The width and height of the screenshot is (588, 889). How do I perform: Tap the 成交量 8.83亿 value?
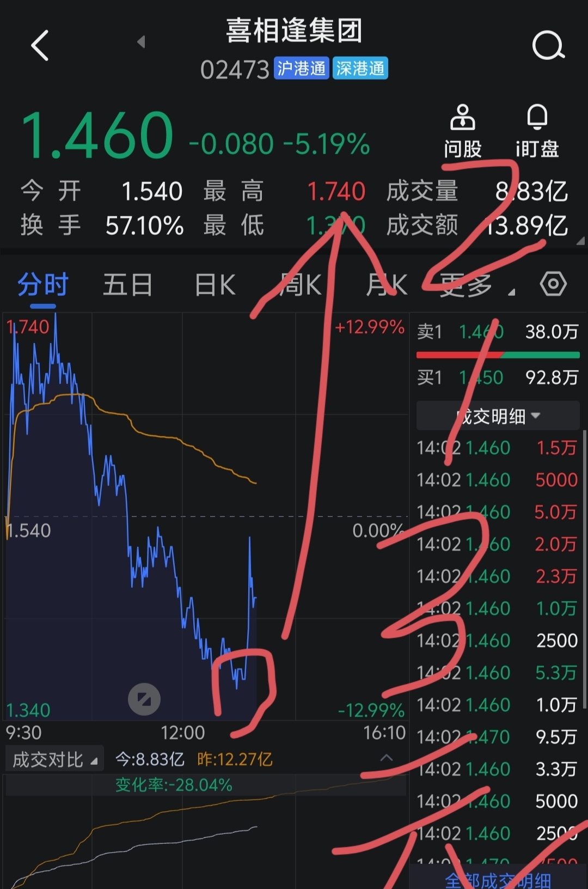click(x=531, y=191)
